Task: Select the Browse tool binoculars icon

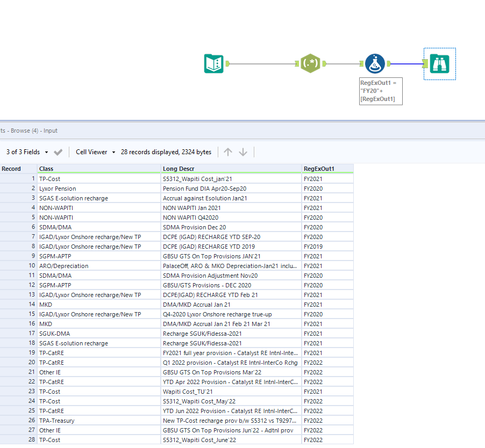Action: 440,63
